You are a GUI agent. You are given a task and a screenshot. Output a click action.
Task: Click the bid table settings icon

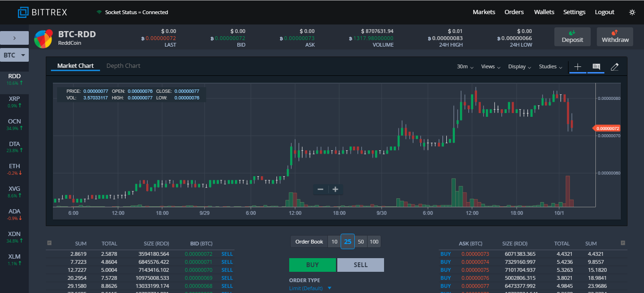tap(49, 243)
